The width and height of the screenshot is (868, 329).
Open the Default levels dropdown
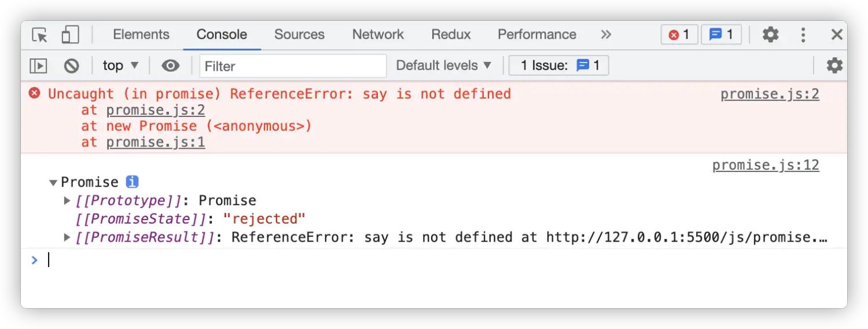point(444,65)
